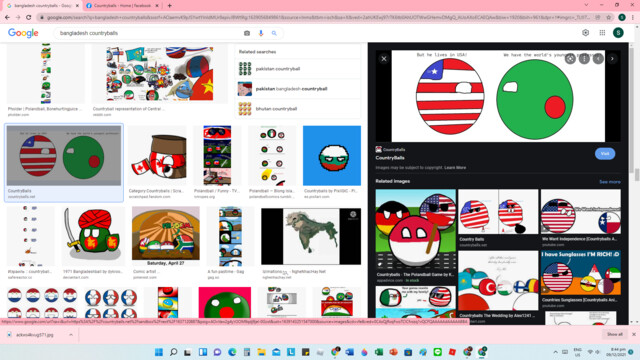
Task: Start voice search with microphone icon
Action: (261, 33)
